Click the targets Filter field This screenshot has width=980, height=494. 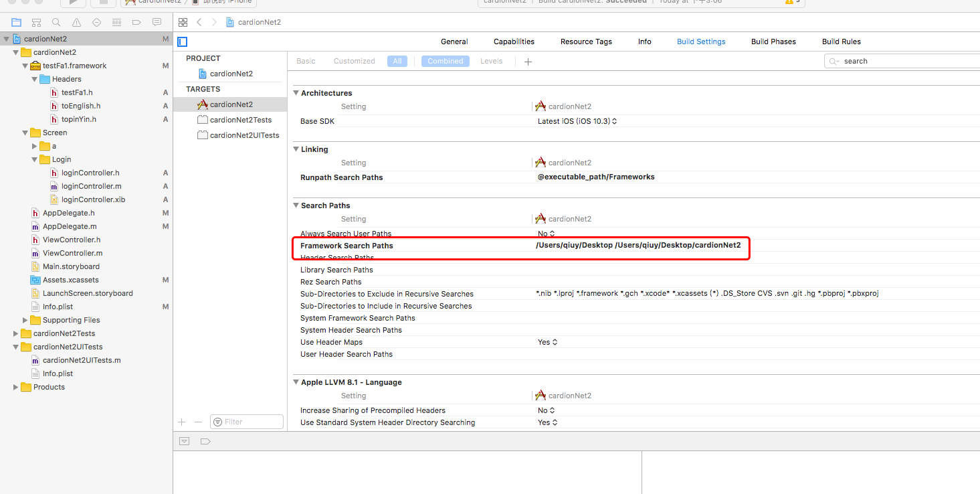tap(247, 422)
